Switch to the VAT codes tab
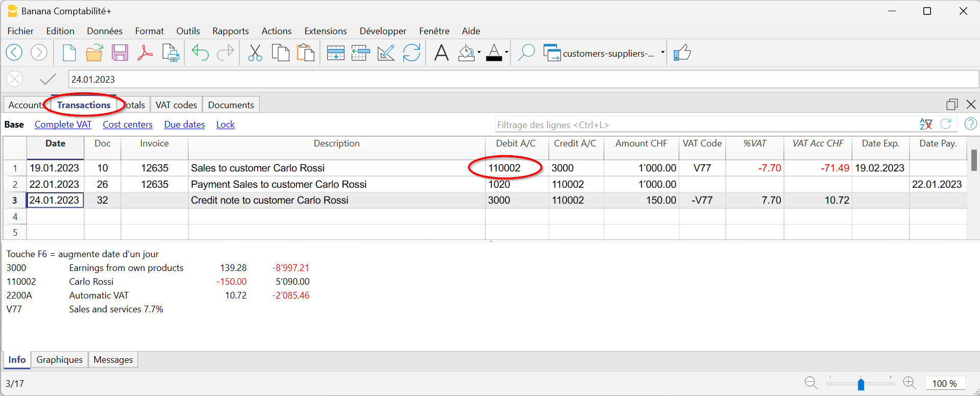Screen dimensions: 980x396 pyautogui.click(x=176, y=105)
